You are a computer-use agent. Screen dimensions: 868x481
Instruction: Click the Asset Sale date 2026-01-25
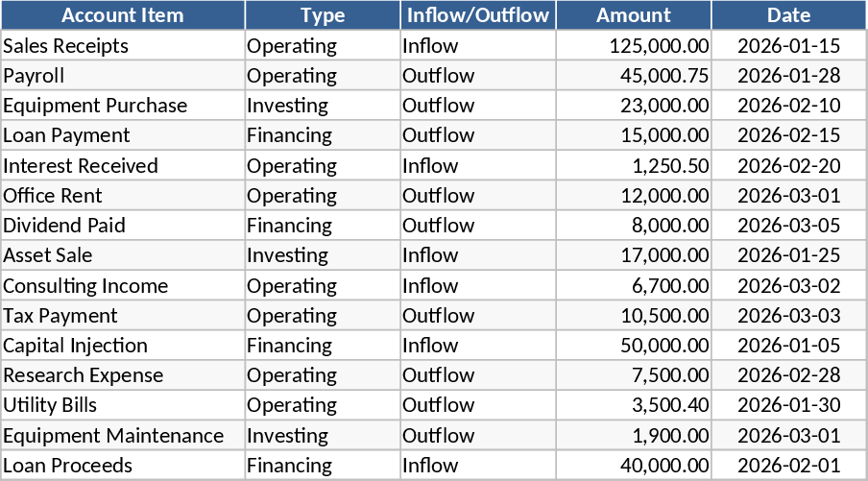pos(789,255)
